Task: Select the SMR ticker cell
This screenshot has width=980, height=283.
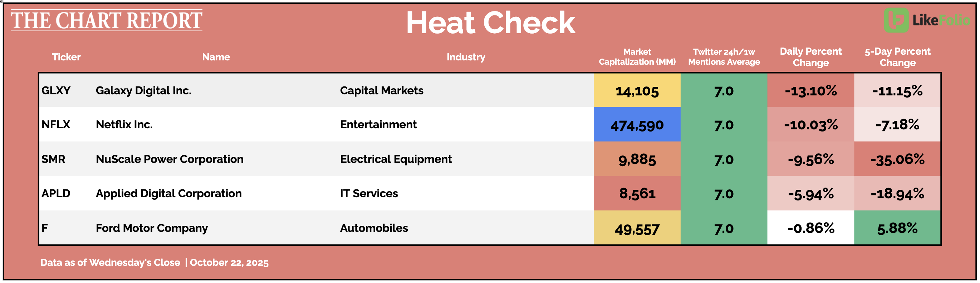Action: click(53, 159)
